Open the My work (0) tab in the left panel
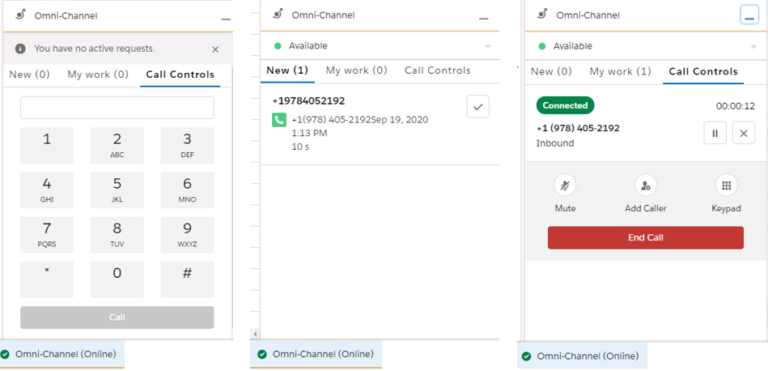Viewport: 768px width, 371px height. (x=98, y=75)
